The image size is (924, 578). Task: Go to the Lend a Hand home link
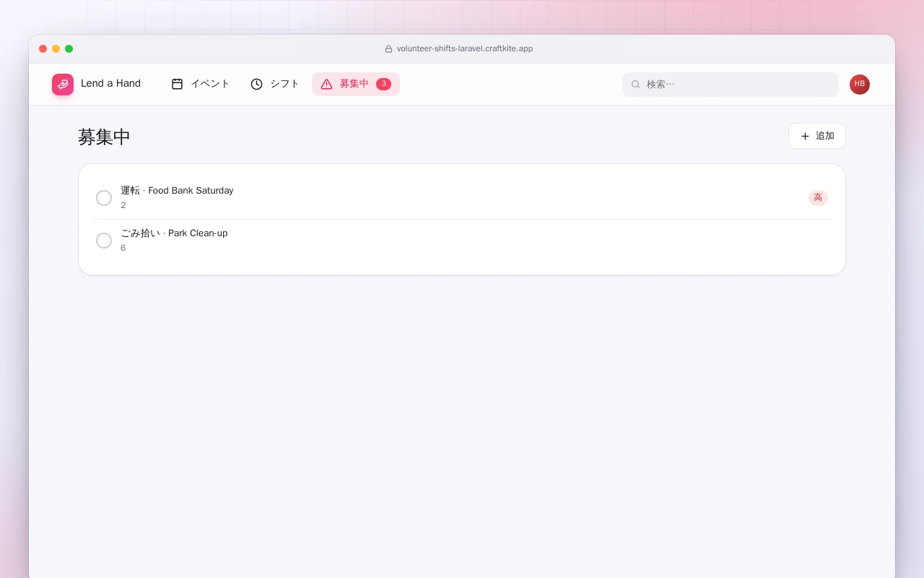tap(97, 85)
